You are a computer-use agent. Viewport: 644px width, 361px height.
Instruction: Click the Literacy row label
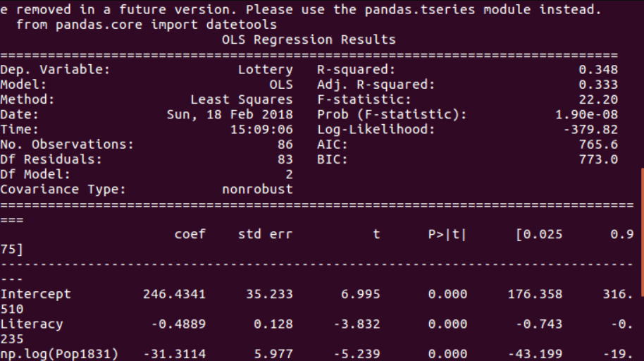tap(32, 324)
